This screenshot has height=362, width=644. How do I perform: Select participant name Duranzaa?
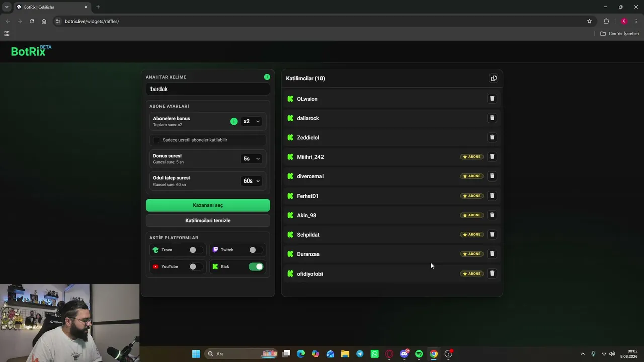coord(308,254)
